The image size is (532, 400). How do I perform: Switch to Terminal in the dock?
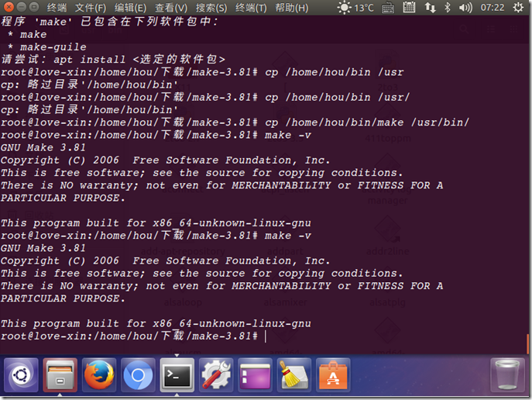(x=177, y=375)
